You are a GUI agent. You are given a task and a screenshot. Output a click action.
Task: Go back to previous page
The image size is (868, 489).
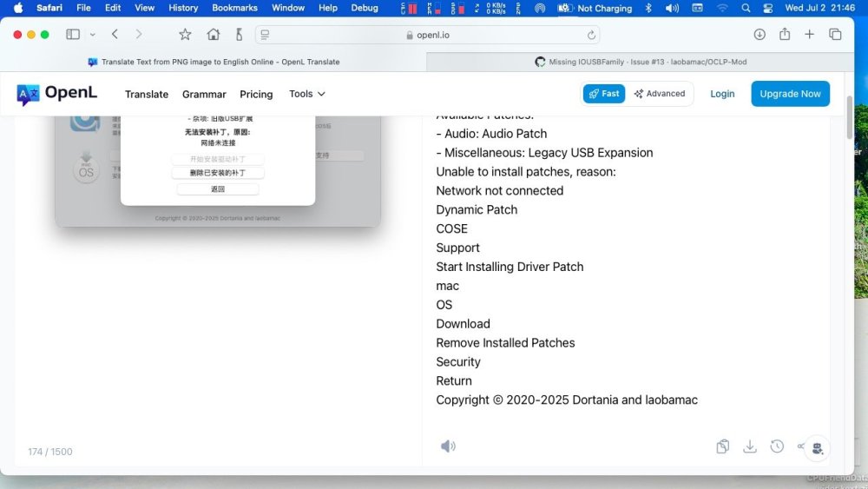pyautogui.click(x=115, y=35)
